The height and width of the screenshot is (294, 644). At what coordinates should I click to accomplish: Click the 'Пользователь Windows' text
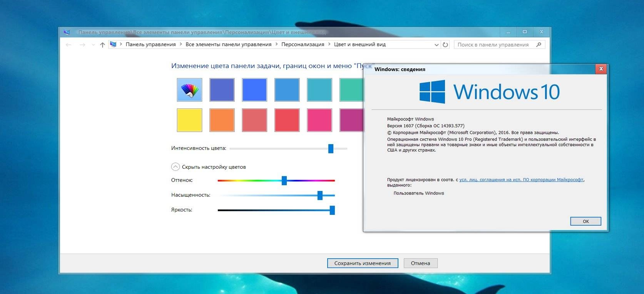(x=419, y=193)
